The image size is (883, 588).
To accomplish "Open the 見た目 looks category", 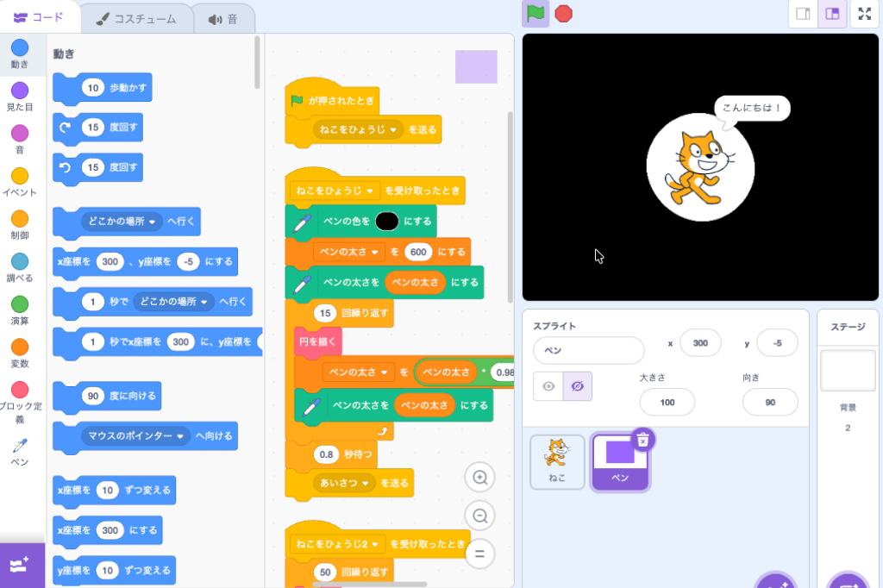I will (x=19, y=97).
